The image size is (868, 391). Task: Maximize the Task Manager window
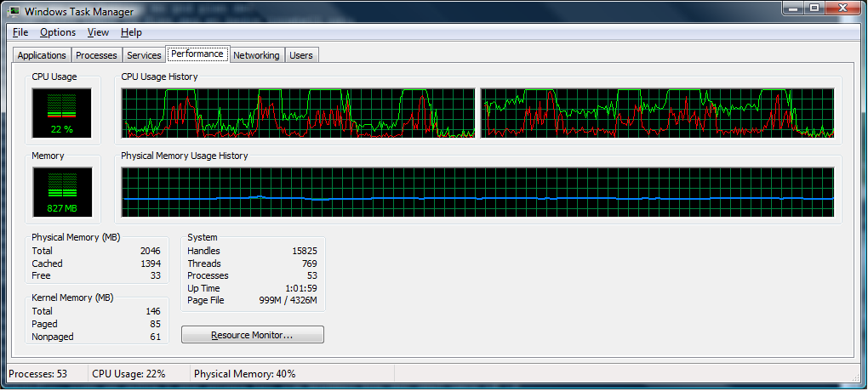coord(814,8)
